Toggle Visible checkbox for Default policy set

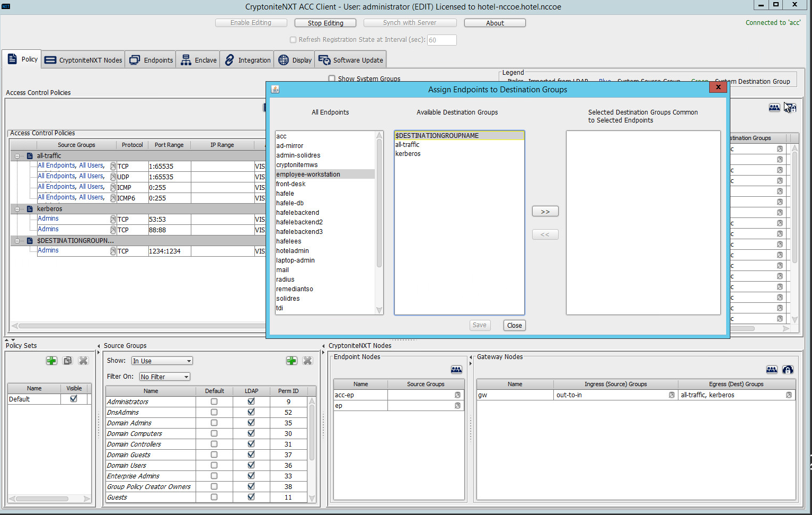[74, 399]
